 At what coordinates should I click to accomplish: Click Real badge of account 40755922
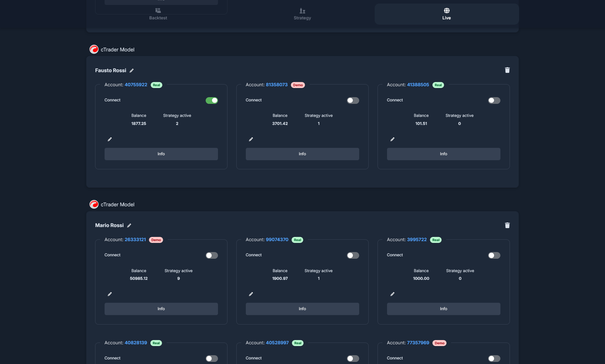coord(156,85)
